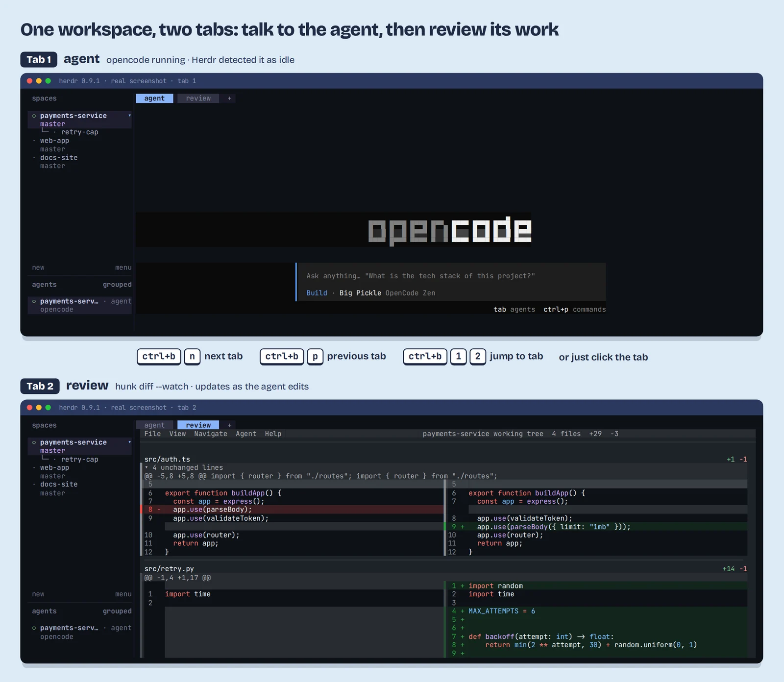Click the src/auth.ts file header
This screenshot has height=682, width=784.
pyautogui.click(x=167, y=459)
